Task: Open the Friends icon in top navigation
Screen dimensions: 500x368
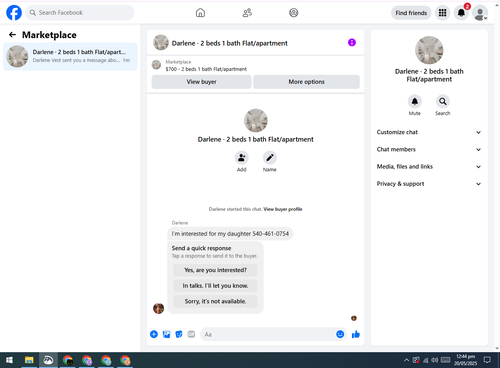Action: coord(247,13)
